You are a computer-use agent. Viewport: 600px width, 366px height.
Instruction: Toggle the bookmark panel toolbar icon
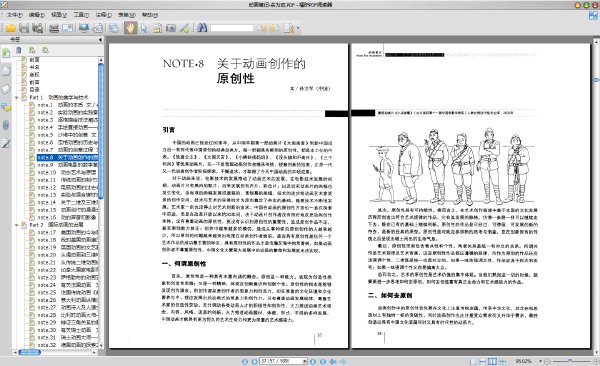click(x=113, y=28)
